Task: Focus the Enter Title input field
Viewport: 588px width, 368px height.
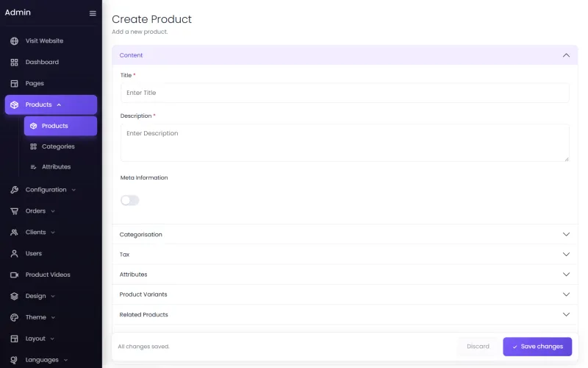Action: (x=345, y=93)
